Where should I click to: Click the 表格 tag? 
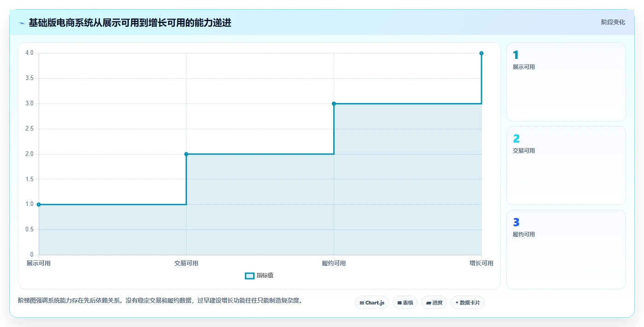coord(405,303)
